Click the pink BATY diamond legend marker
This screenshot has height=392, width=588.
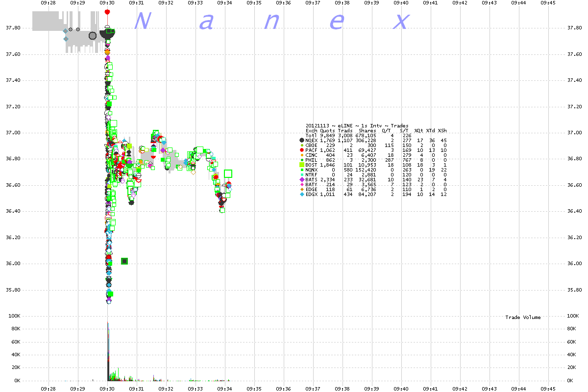(302, 184)
